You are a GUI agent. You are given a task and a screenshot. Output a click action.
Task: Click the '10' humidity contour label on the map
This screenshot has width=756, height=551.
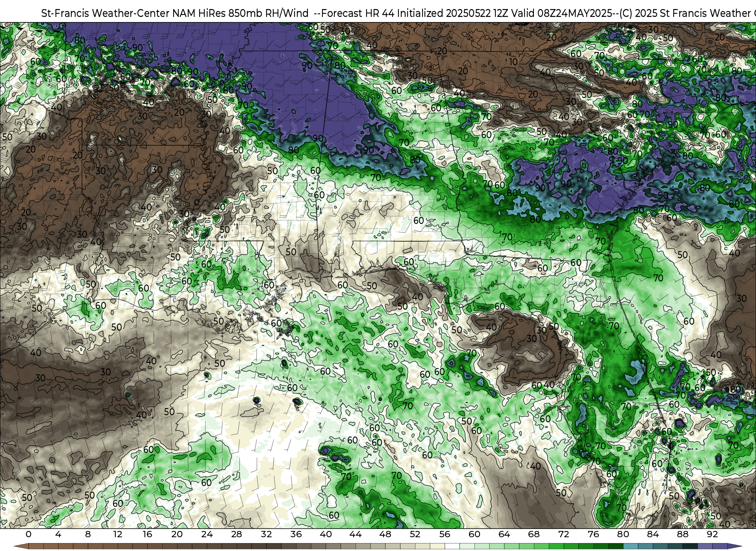coord(513,62)
